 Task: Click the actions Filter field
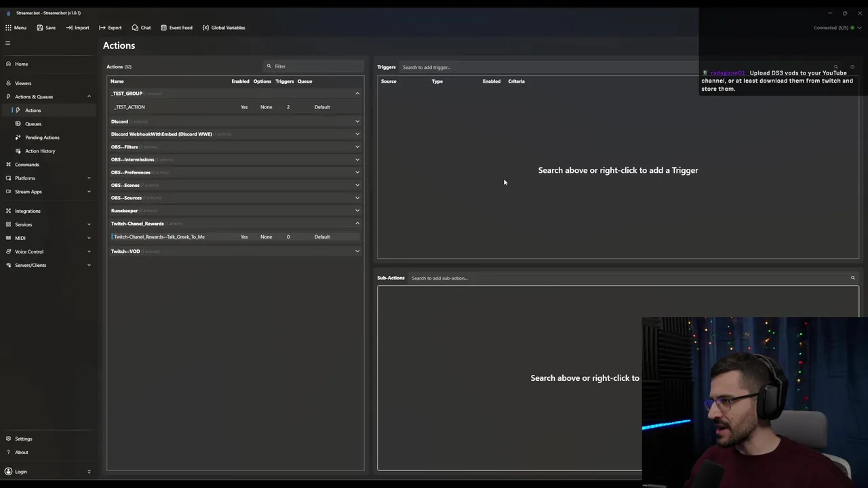click(314, 66)
